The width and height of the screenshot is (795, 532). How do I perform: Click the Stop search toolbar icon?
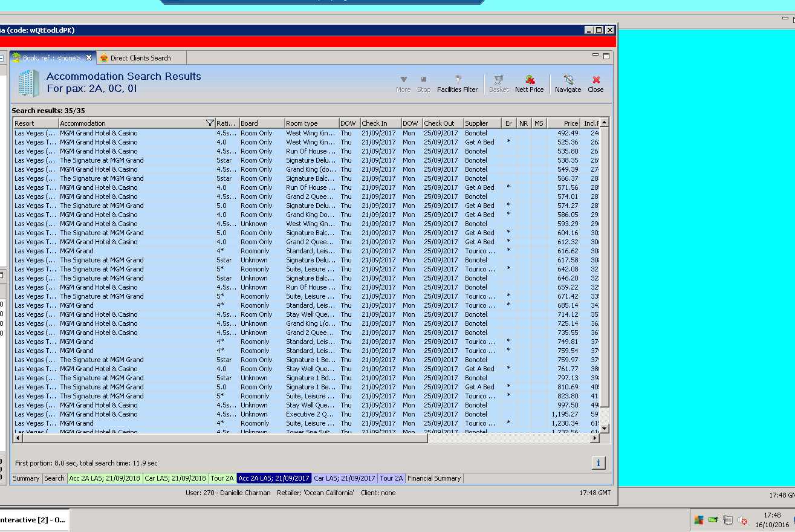click(x=424, y=83)
